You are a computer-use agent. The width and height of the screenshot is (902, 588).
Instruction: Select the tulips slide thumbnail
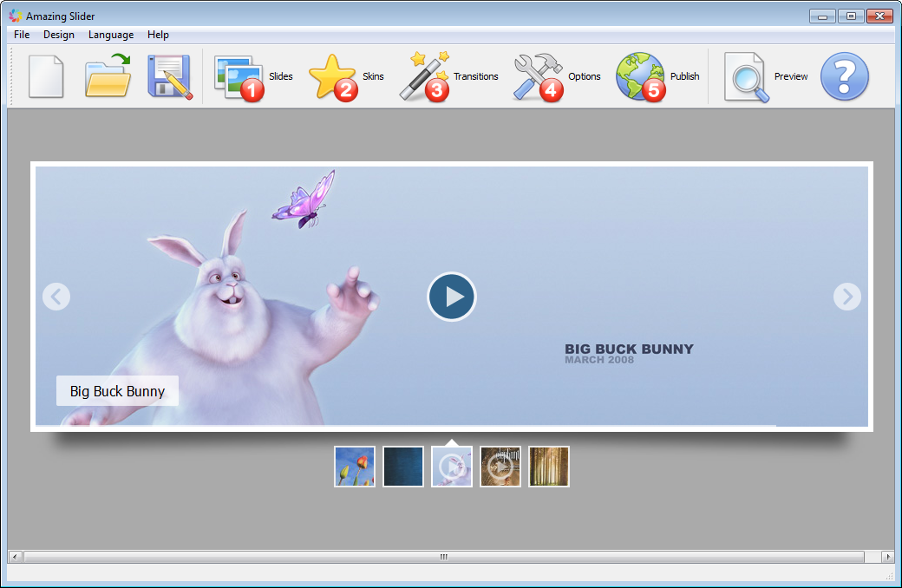(355, 467)
